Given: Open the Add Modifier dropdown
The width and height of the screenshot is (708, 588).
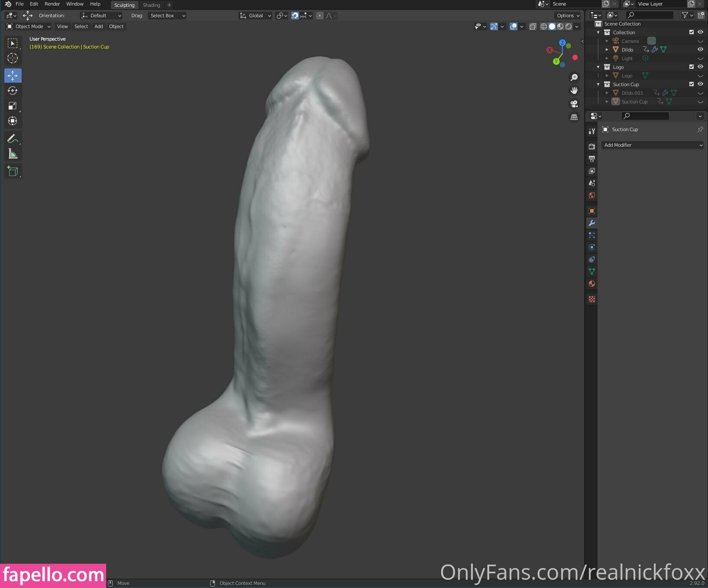Looking at the screenshot, I should coord(653,145).
